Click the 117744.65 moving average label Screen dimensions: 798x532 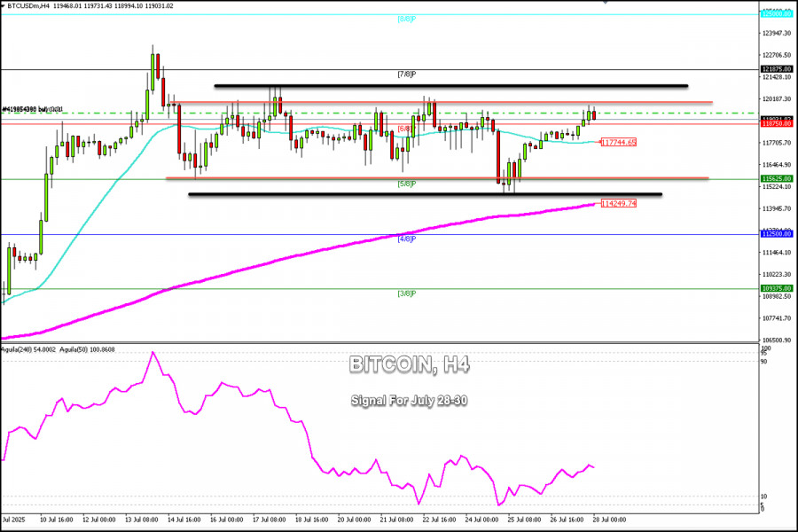pyautogui.click(x=618, y=142)
